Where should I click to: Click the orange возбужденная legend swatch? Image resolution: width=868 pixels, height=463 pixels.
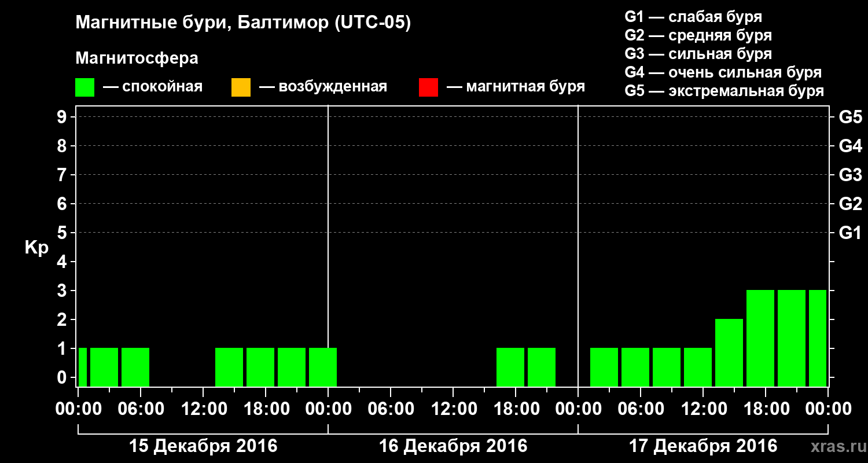(241, 87)
